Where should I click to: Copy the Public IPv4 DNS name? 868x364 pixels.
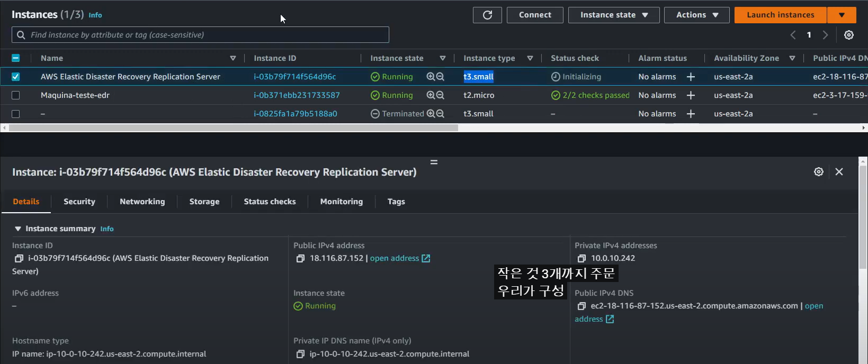pos(581,306)
